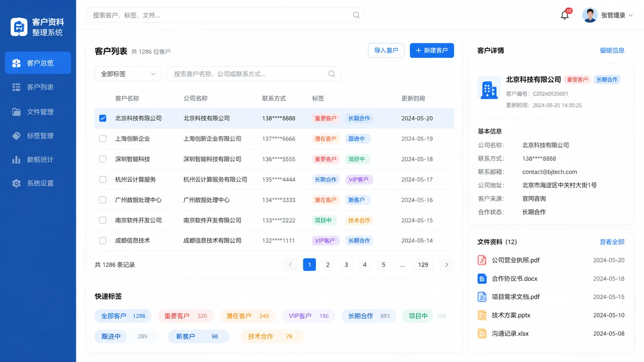Click email contact@bjtech.com
Screen dimensions: 644x362
[x=550, y=172]
